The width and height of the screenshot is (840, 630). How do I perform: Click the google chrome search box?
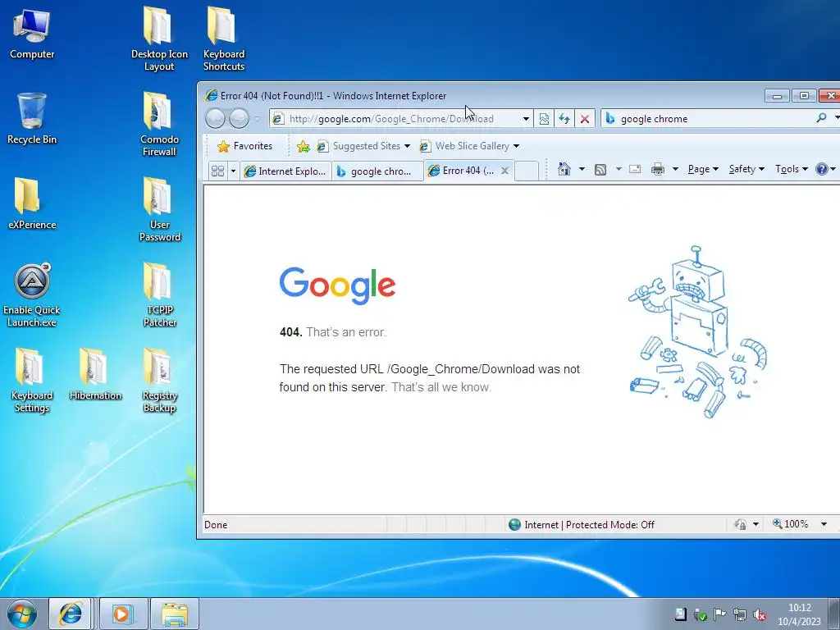click(x=714, y=119)
